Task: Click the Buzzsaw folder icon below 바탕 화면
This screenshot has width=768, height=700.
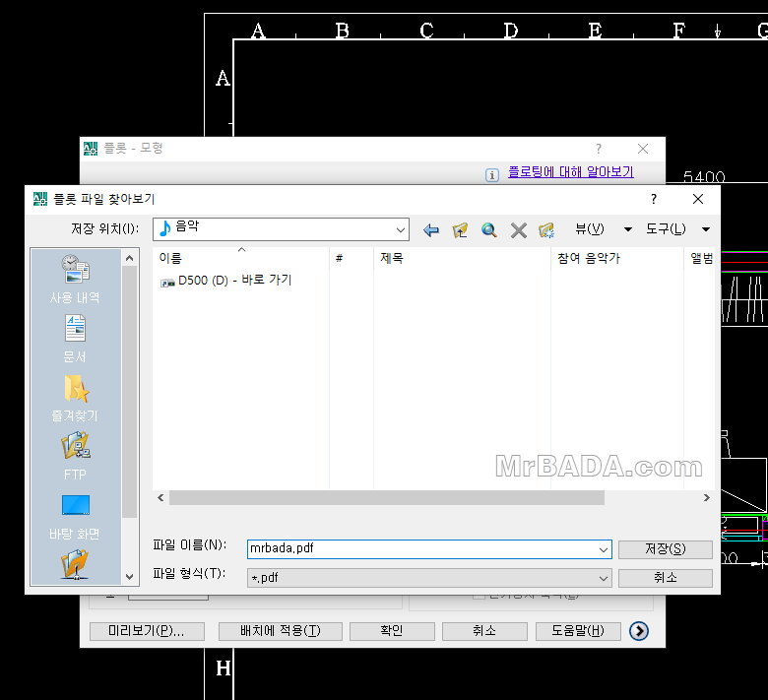Action: point(75,564)
